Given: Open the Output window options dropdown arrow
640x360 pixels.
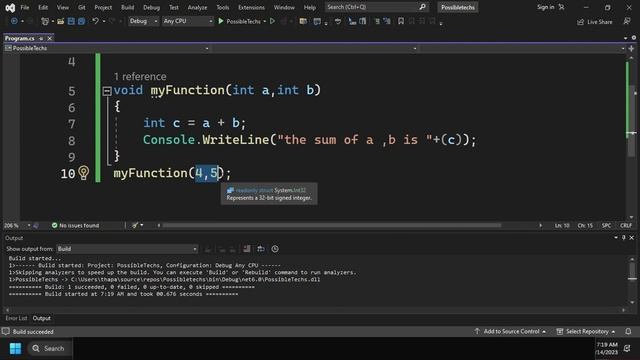Looking at the screenshot, I should 616,238.
